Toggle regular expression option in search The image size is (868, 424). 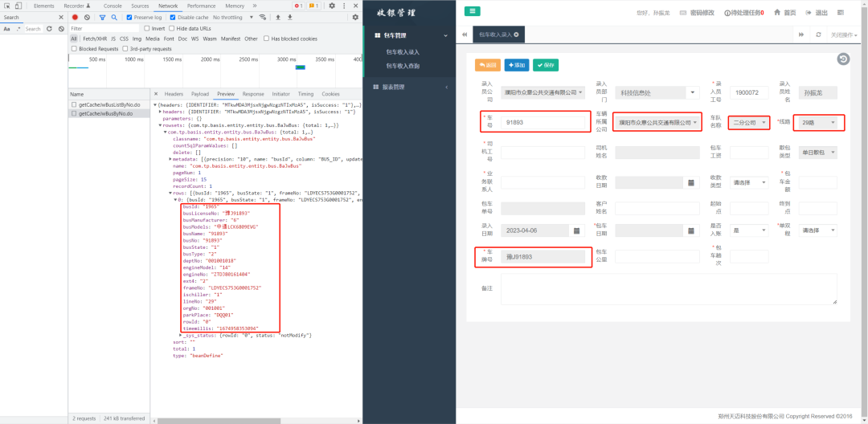[x=18, y=28]
